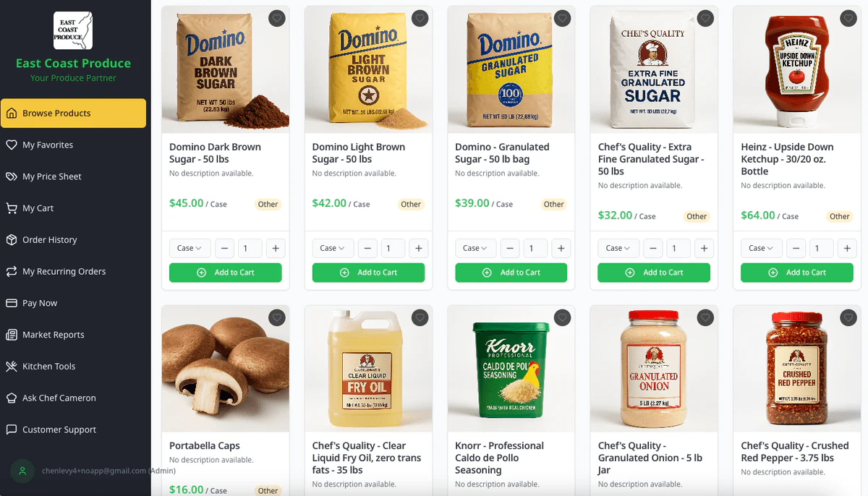Screen dimensions: 868x496
Task: Go to Order History
Action: [49, 240]
